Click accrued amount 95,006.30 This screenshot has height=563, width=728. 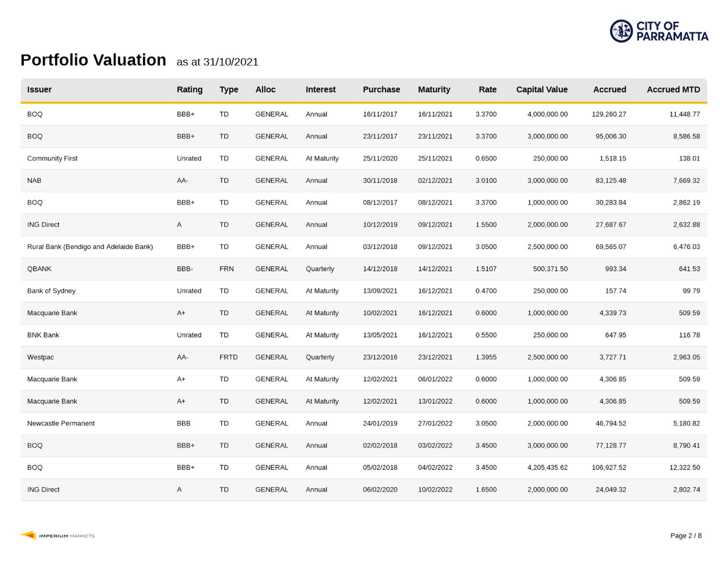pos(611,136)
